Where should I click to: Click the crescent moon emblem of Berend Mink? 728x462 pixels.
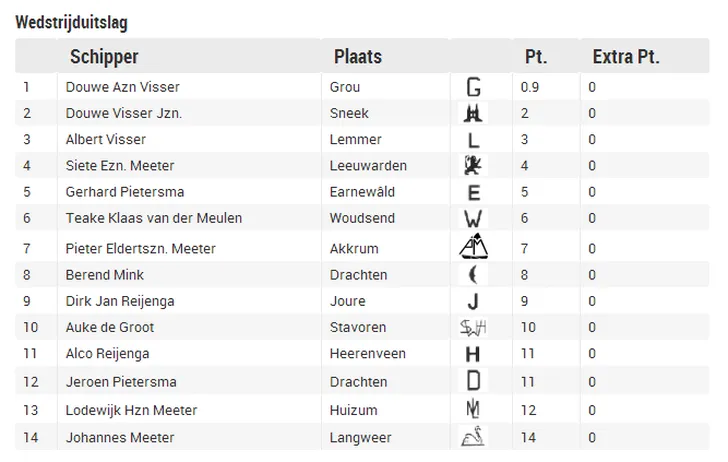[473, 275]
